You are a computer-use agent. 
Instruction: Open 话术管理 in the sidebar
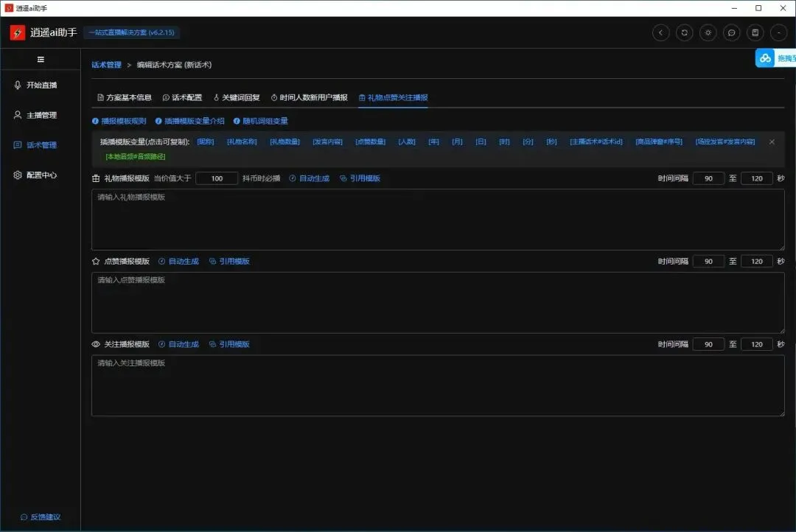pyautogui.click(x=35, y=145)
